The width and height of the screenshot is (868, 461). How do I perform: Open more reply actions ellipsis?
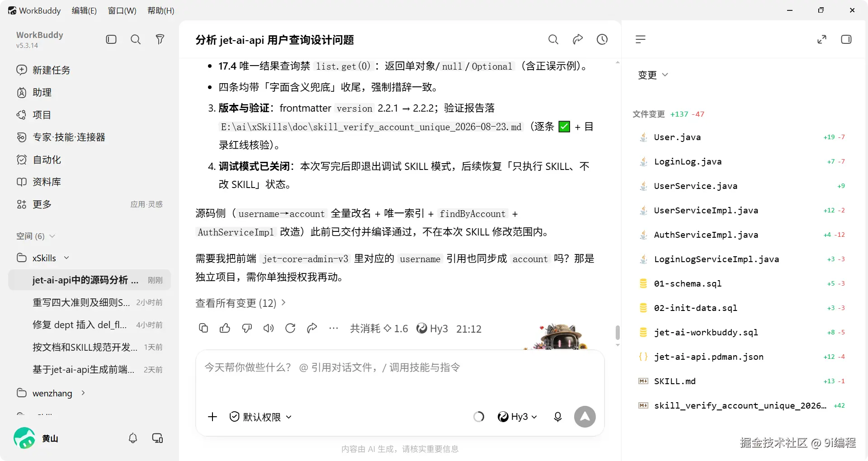(x=334, y=328)
